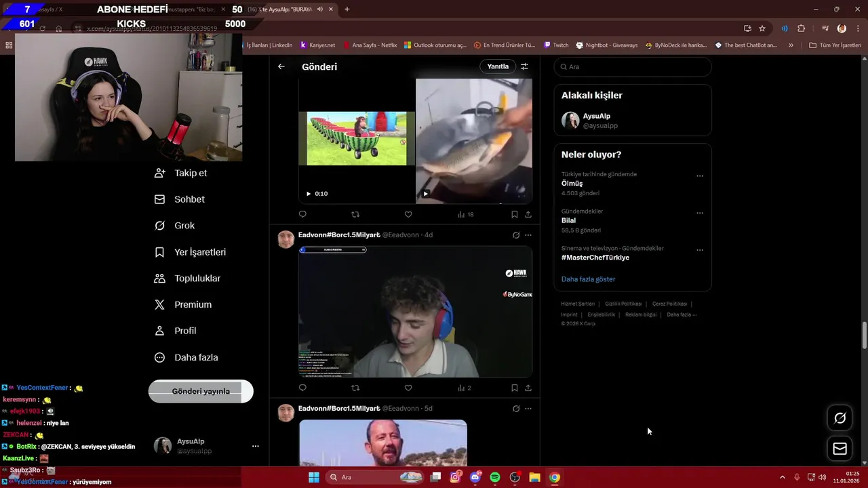Expand hidden bookmarks chevron
Screen dimensions: 868x488
pyautogui.click(x=791, y=45)
